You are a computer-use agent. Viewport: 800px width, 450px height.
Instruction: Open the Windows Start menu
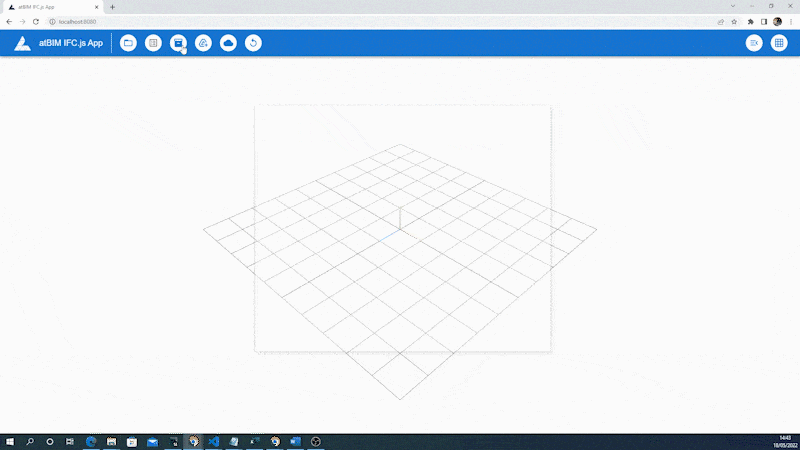pos(9,441)
